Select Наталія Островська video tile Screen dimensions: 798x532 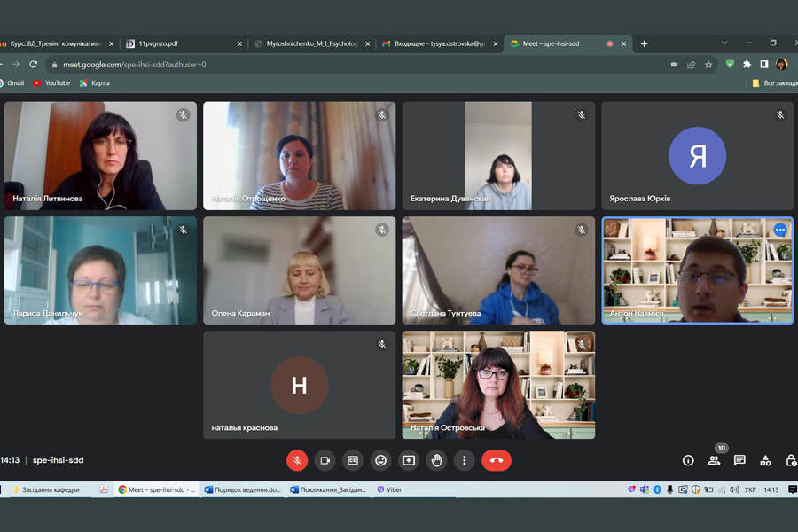point(498,385)
